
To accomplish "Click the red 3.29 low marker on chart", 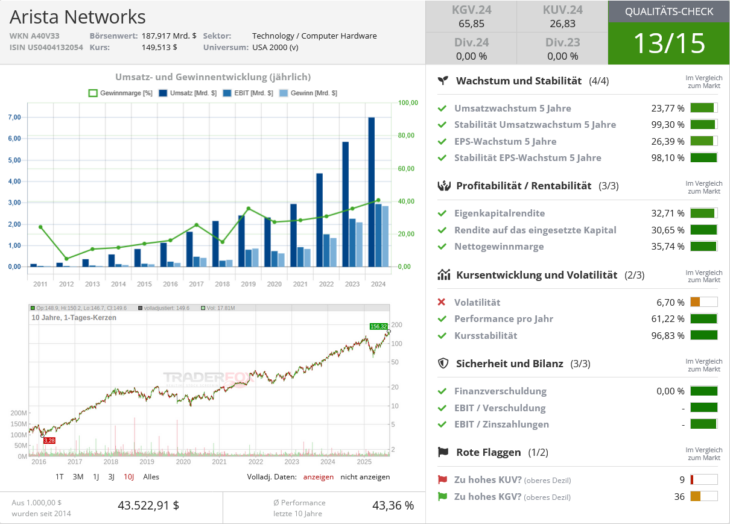I will pos(49,440).
